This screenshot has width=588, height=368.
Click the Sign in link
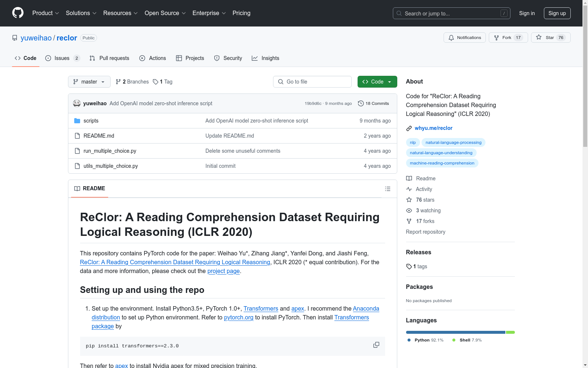[x=527, y=13]
